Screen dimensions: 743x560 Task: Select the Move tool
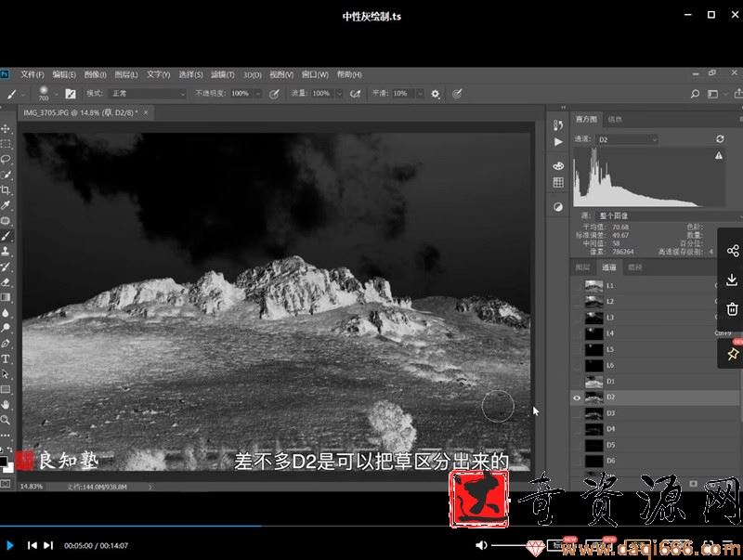6,129
